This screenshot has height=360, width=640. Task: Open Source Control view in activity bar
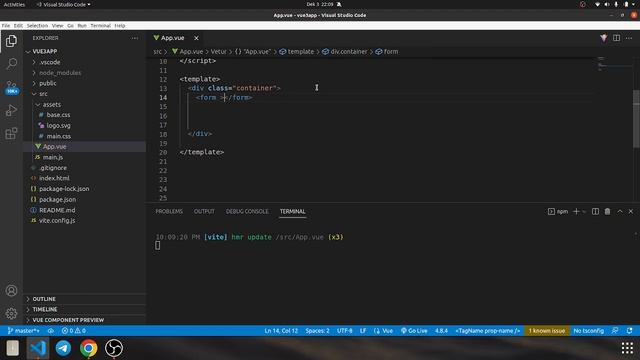pos(11,87)
